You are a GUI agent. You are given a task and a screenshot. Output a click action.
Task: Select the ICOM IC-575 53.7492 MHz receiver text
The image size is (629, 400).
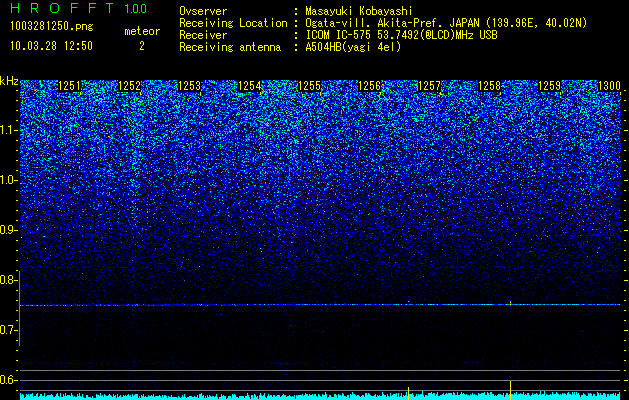point(401,35)
